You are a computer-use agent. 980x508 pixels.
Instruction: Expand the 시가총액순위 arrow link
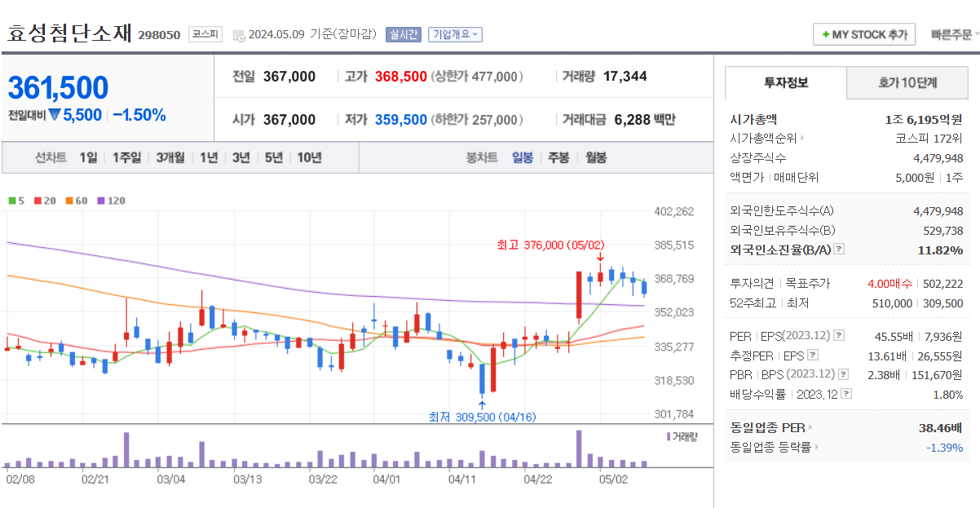click(802, 139)
